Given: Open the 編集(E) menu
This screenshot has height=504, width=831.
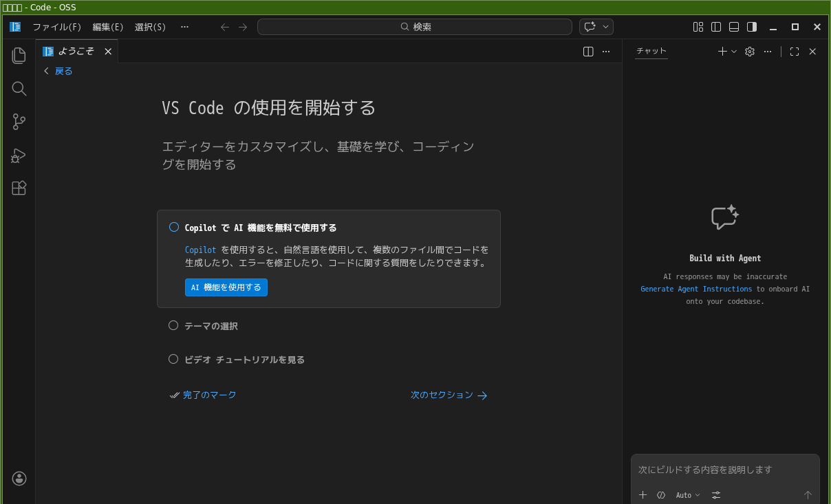Looking at the screenshot, I should coord(108,27).
